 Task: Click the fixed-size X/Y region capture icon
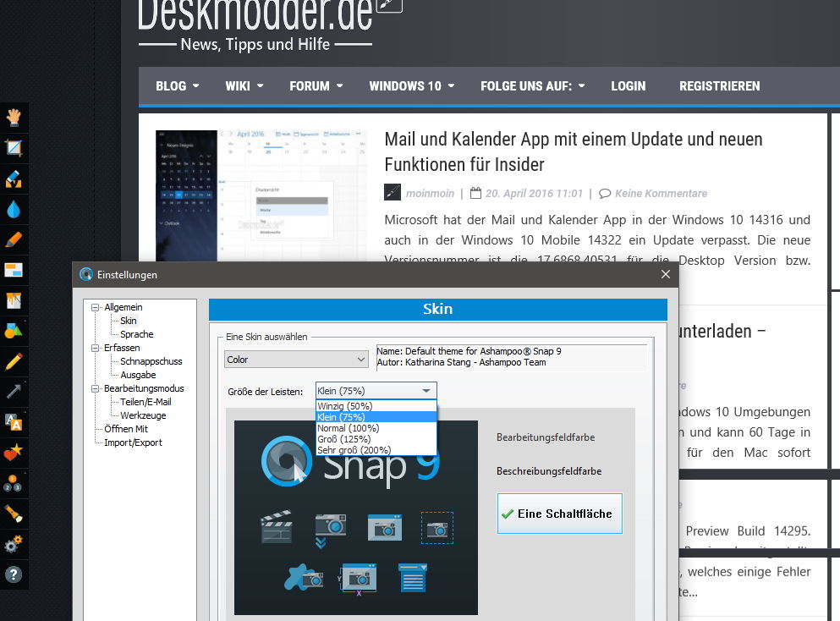click(x=357, y=580)
